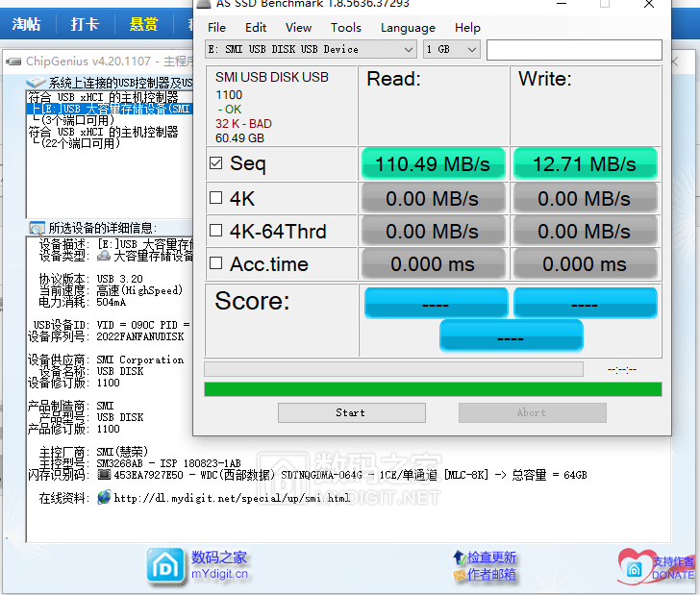Click the 所选设备的详细信息 magnifier icon
This screenshot has height=595, width=700.
click(37, 228)
